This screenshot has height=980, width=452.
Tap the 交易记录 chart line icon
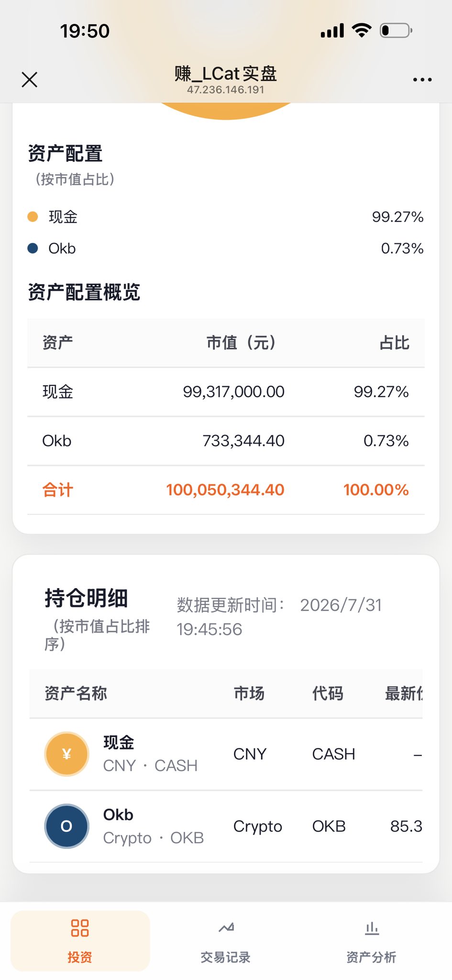click(226, 928)
